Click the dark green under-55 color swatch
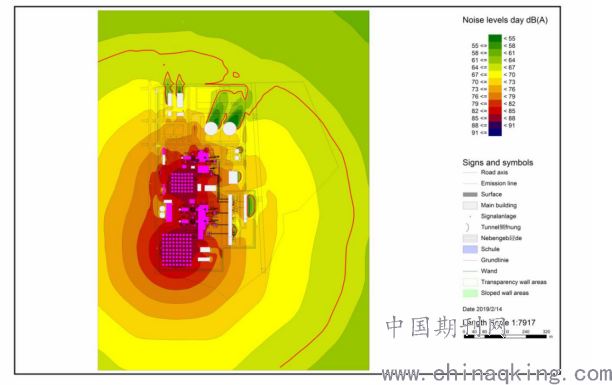This screenshot has height=385, width=612. pos(495,38)
